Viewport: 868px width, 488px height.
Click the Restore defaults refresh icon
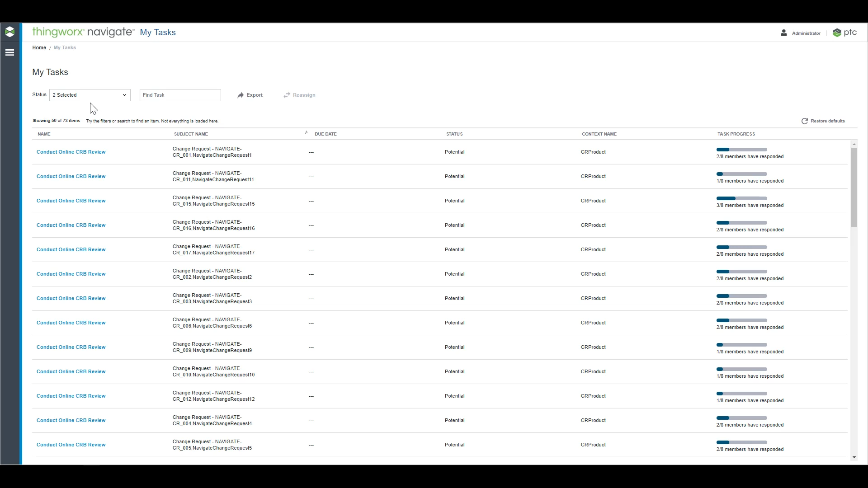pyautogui.click(x=805, y=121)
